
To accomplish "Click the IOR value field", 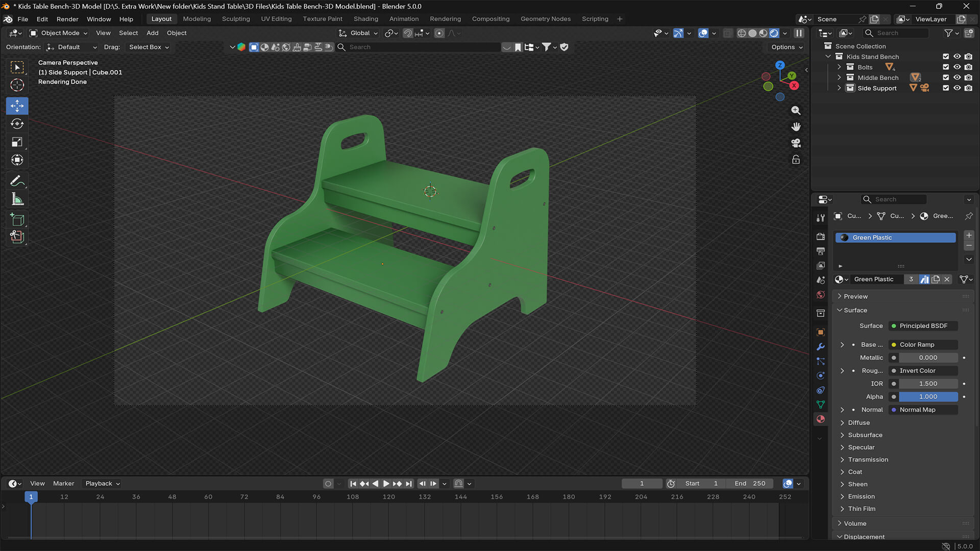I will (x=927, y=384).
